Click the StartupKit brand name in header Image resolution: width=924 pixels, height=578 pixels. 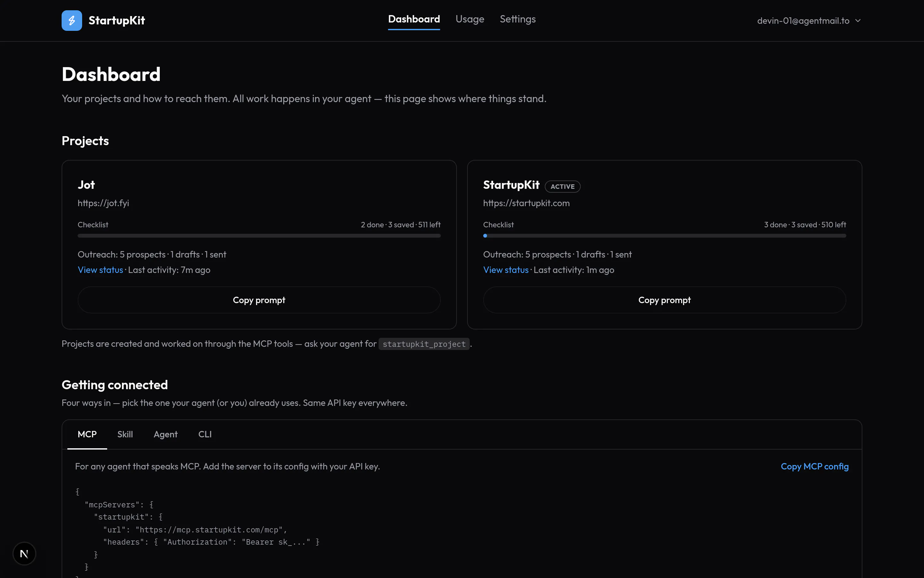[116, 20]
